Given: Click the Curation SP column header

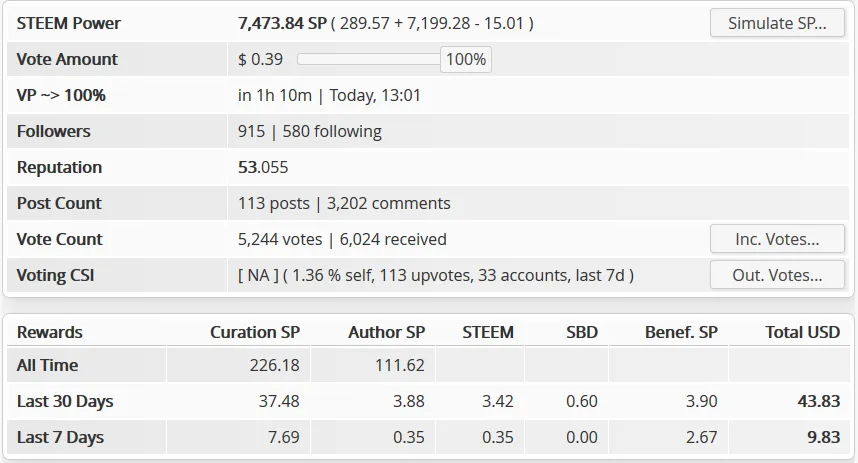Looking at the screenshot, I should point(254,332).
